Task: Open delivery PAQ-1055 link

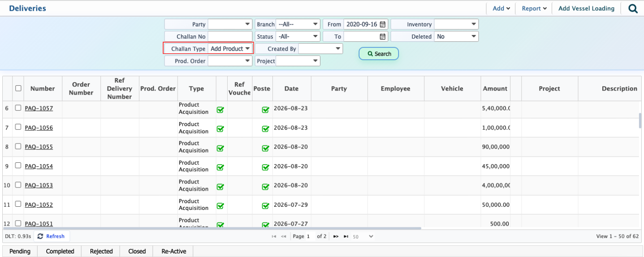Action: 39,147
